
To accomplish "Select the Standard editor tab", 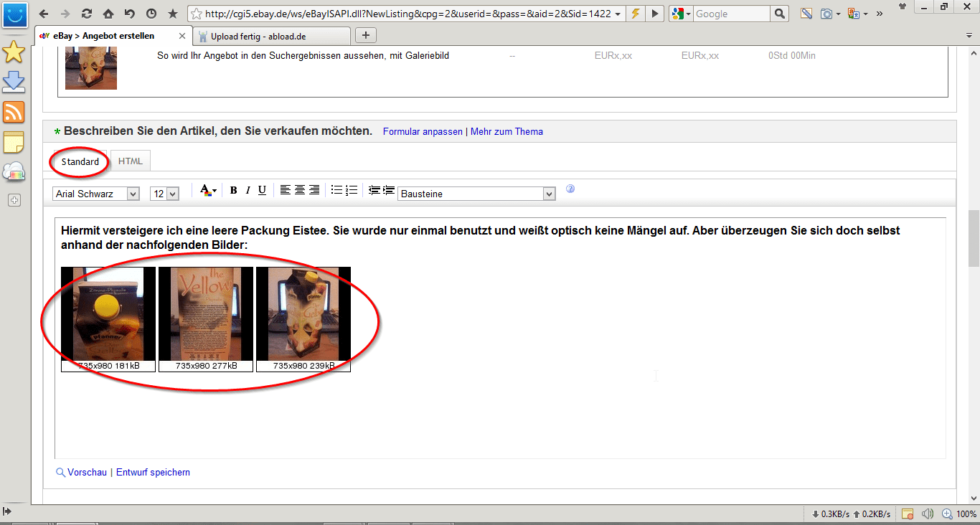I will [80, 161].
